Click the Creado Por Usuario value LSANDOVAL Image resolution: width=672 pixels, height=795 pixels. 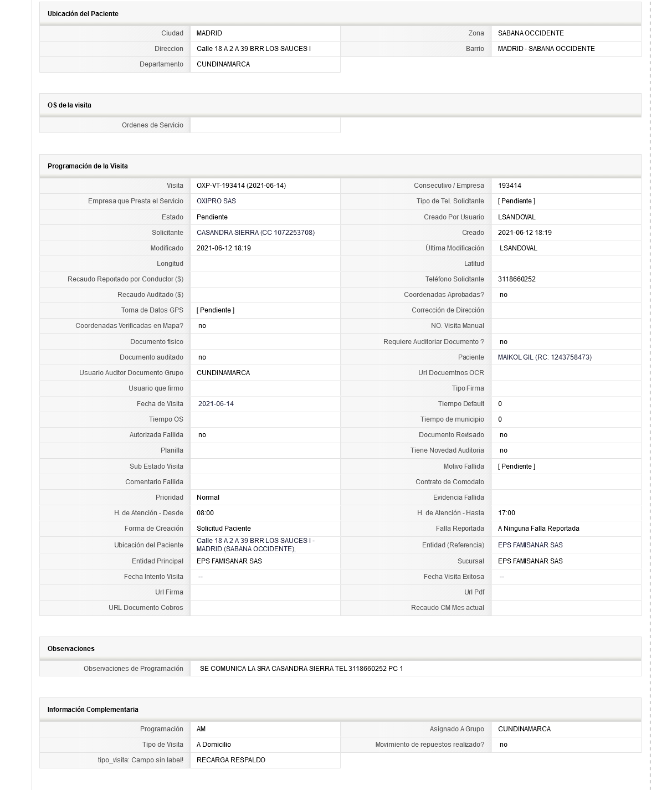click(x=517, y=217)
